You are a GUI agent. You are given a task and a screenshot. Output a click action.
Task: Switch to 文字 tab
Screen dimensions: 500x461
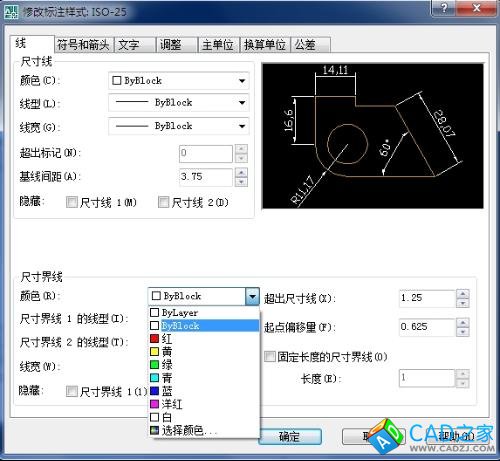coord(135,45)
